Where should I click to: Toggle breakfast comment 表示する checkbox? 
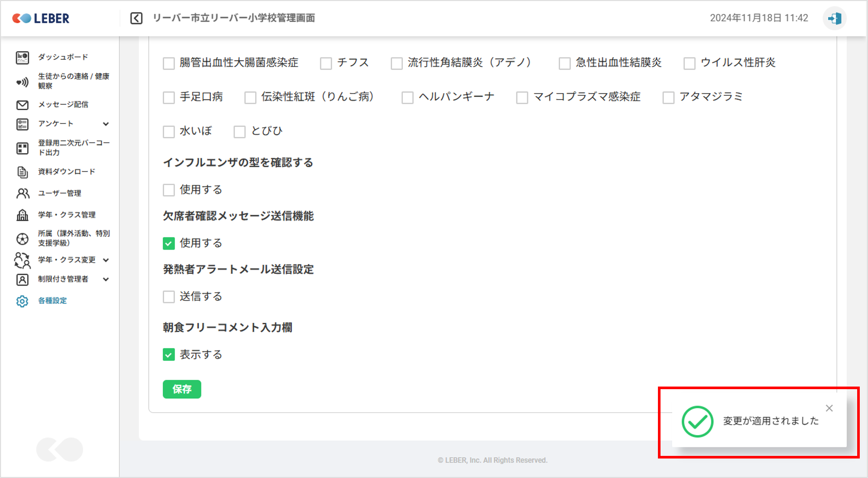click(x=169, y=355)
